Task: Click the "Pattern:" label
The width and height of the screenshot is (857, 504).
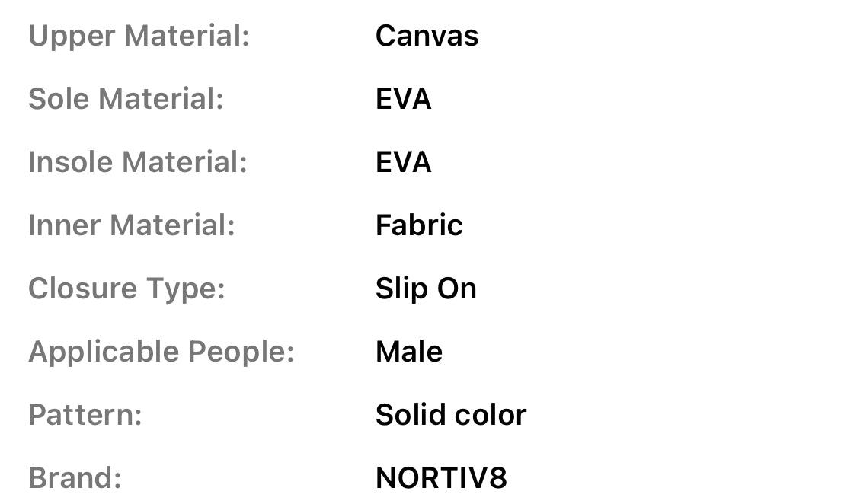Action: coord(85,415)
